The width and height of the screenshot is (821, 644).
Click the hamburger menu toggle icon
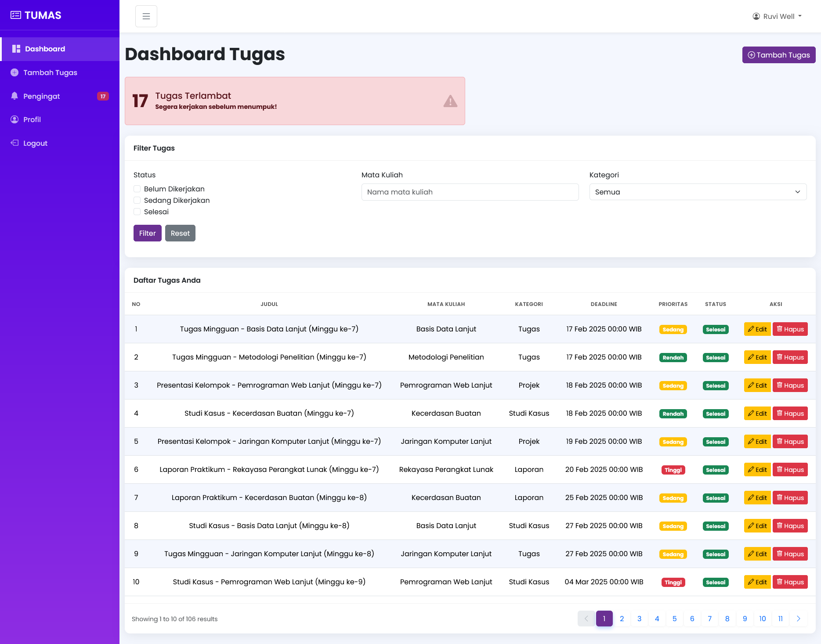pyautogui.click(x=146, y=16)
